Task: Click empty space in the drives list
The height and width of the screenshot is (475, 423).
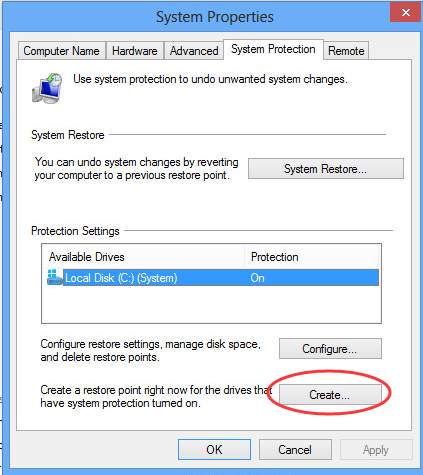Action: pos(211,304)
